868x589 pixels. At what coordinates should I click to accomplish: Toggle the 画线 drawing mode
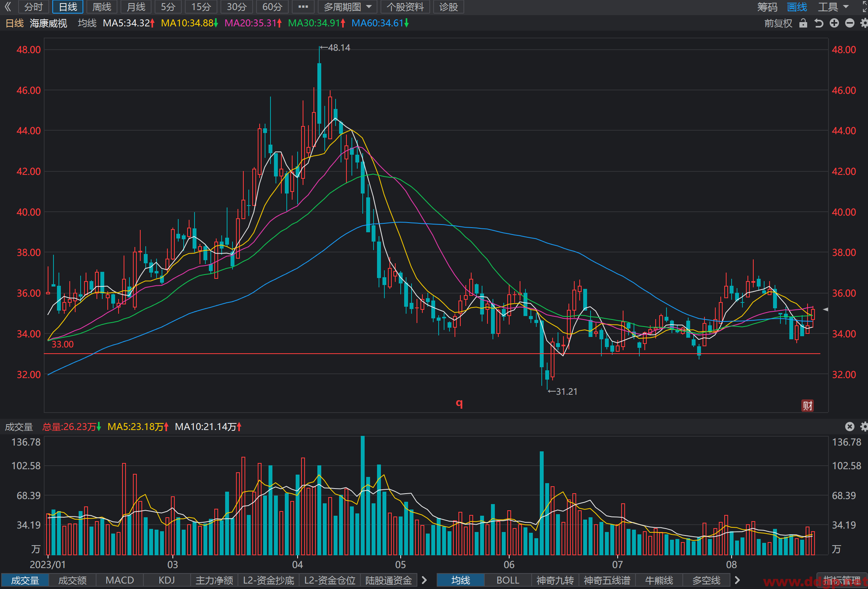coord(797,7)
